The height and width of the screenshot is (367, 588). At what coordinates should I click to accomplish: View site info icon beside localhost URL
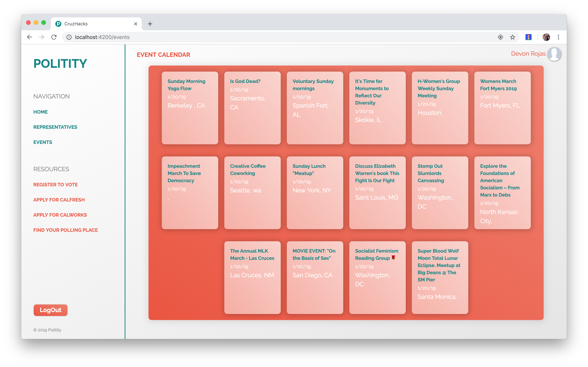[x=69, y=37]
